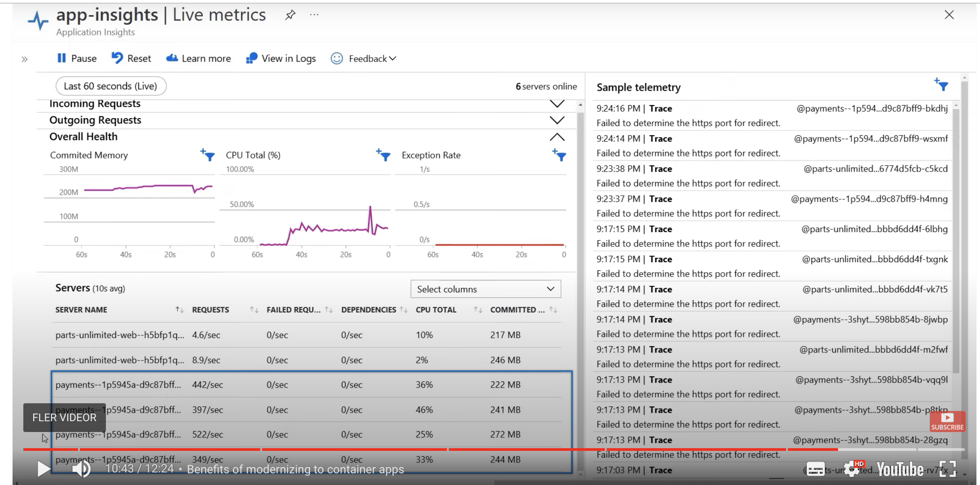Open the View in Logs panel
This screenshot has width=980, height=485.
tap(280, 58)
